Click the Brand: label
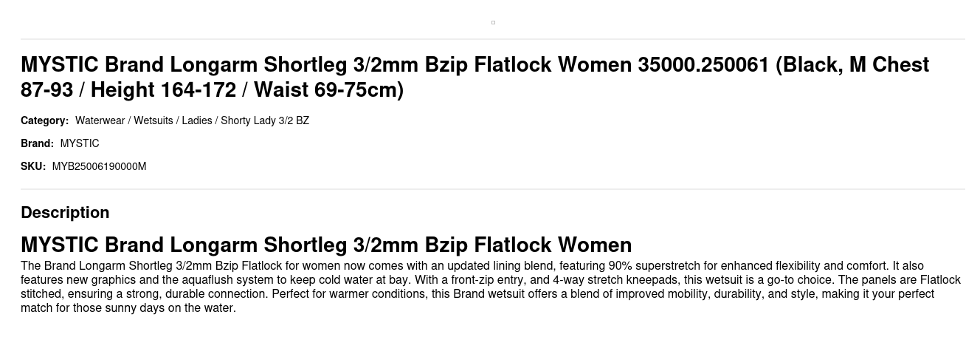Screen dimensions: 980x337 click(x=37, y=143)
